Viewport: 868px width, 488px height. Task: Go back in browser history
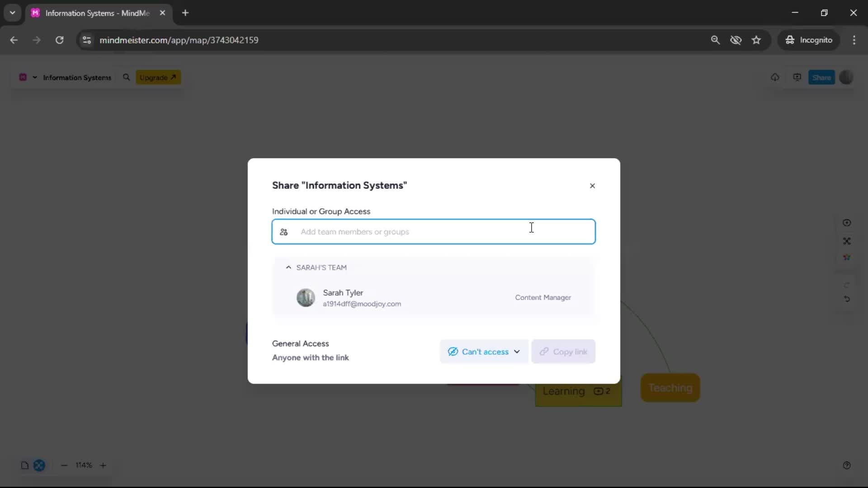14,40
